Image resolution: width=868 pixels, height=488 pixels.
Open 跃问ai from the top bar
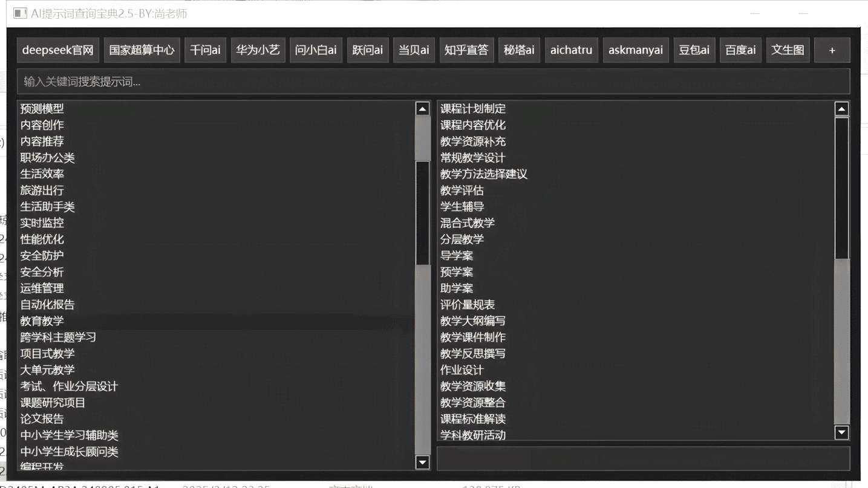tap(367, 50)
